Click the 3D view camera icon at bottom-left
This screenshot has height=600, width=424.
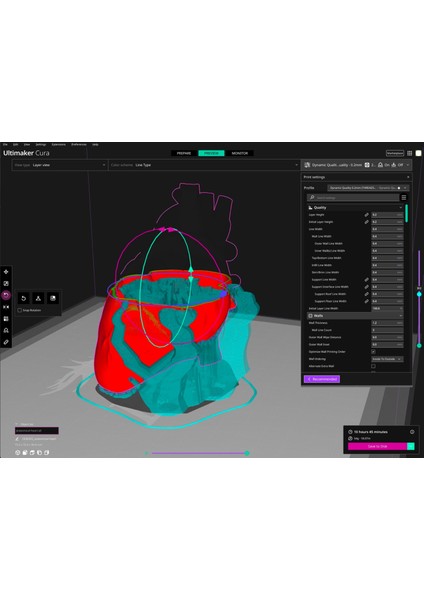(18, 453)
